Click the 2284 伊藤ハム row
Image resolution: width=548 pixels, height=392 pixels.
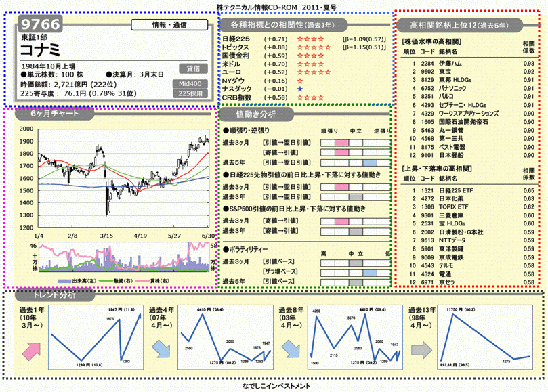pyautogui.click(x=469, y=63)
